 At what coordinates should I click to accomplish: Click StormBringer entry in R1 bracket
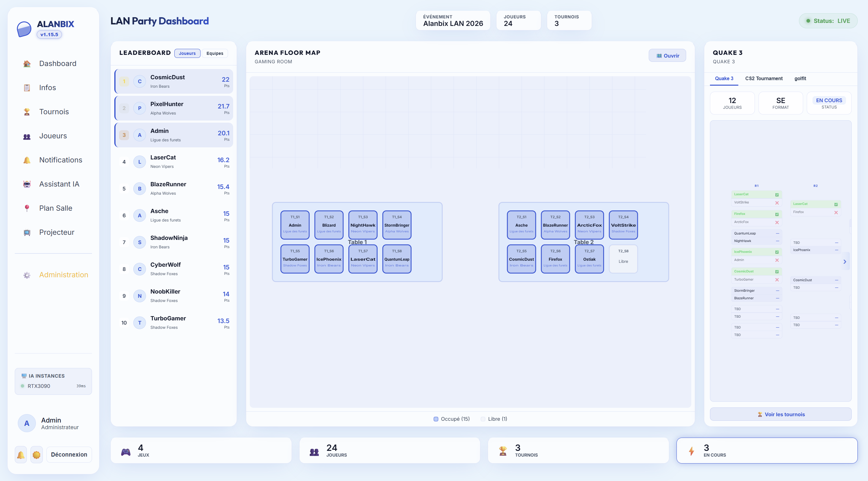point(756,291)
